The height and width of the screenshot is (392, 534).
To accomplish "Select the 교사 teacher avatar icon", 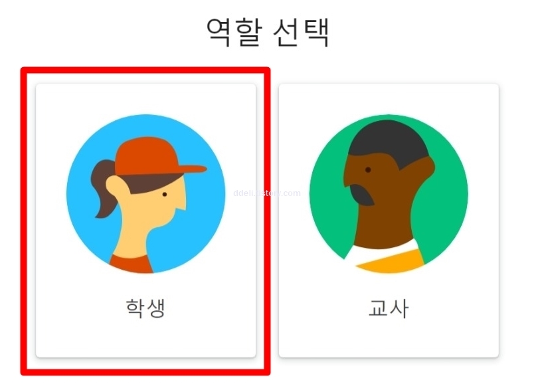I will tap(389, 194).
